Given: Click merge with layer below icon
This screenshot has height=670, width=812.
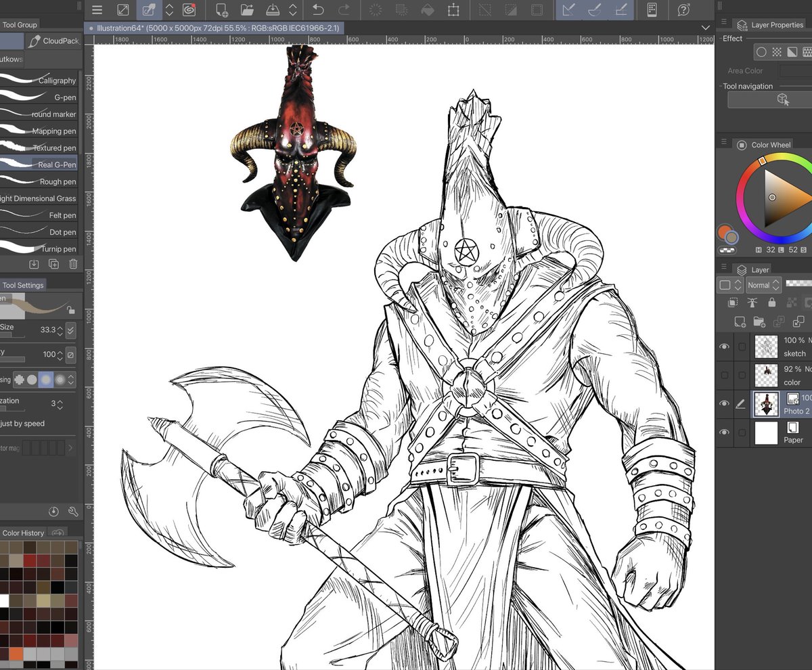Looking at the screenshot, I should (x=798, y=321).
